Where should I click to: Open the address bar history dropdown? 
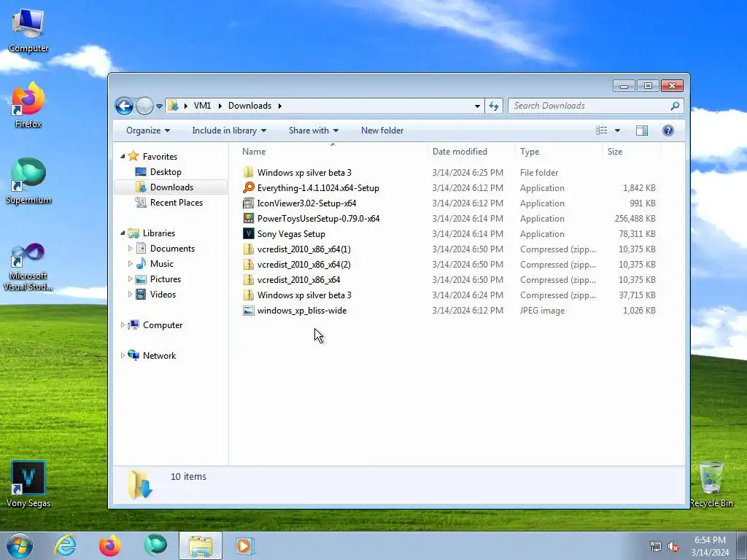tap(477, 106)
